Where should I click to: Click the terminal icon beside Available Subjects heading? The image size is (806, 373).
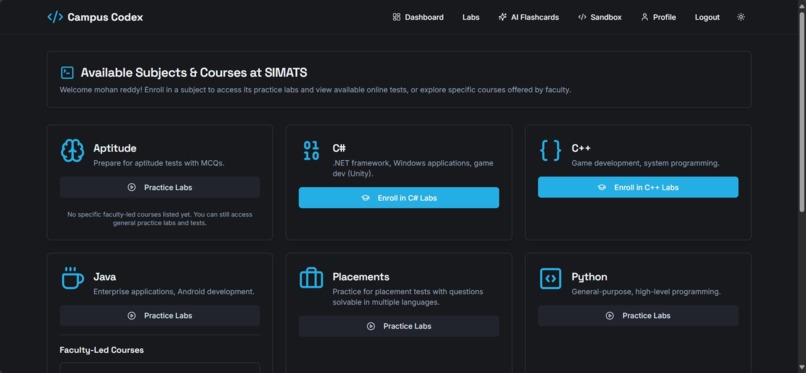[67, 73]
